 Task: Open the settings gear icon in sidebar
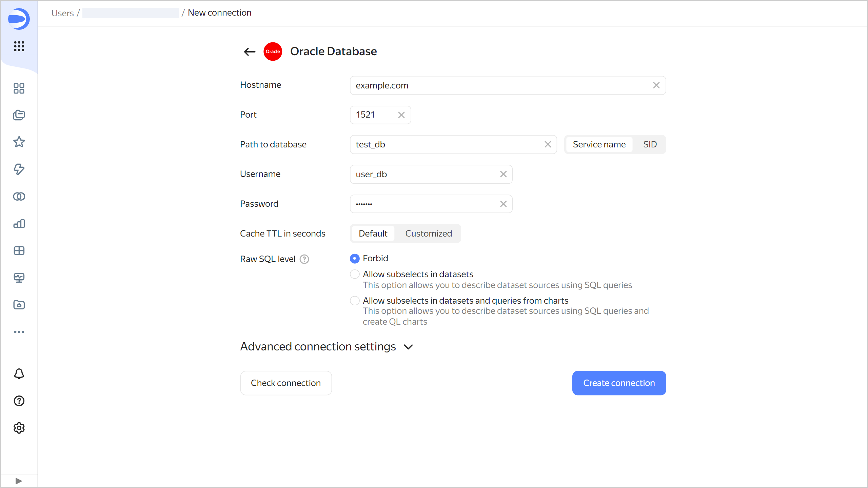pyautogui.click(x=19, y=428)
